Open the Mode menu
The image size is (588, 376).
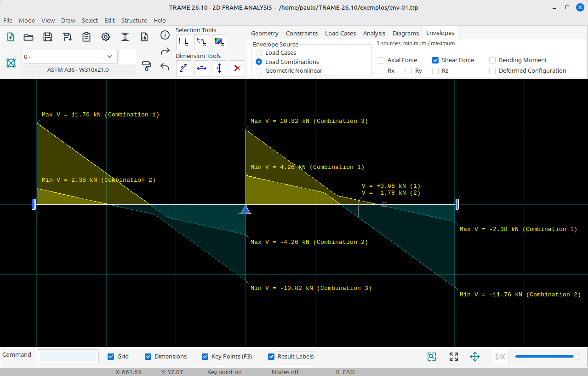[27, 20]
